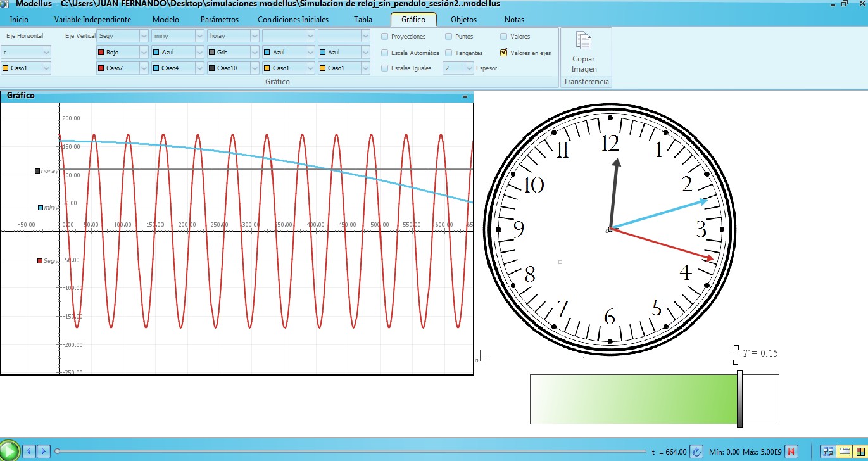This screenshot has width=868, height=461.
Task: Expand the Espesor thickness dropdown
Action: point(469,68)
